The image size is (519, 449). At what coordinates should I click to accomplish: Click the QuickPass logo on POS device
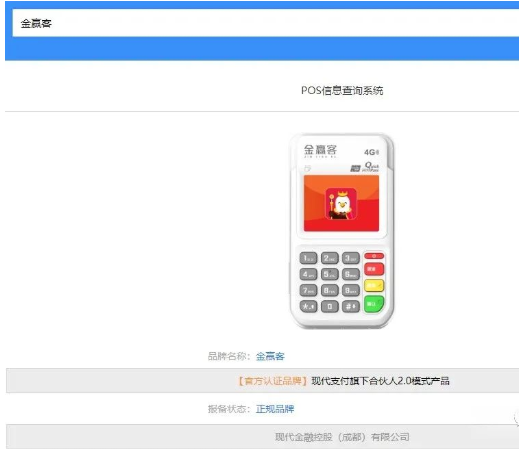click(x=371, y=167)
